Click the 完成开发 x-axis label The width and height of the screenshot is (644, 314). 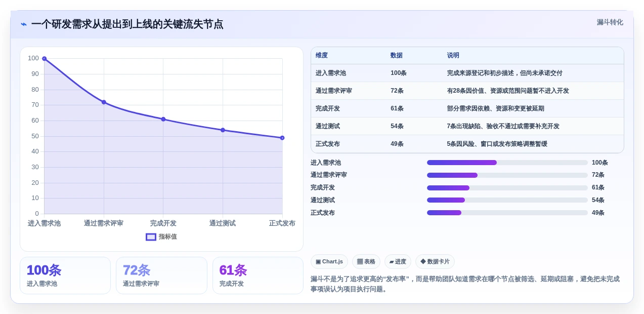pos(163,223)
